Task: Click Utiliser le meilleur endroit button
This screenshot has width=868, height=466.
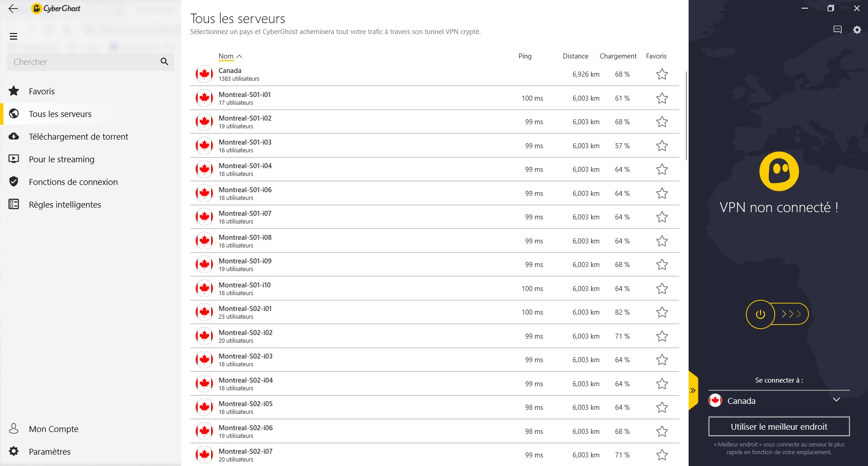Action: 779,427
